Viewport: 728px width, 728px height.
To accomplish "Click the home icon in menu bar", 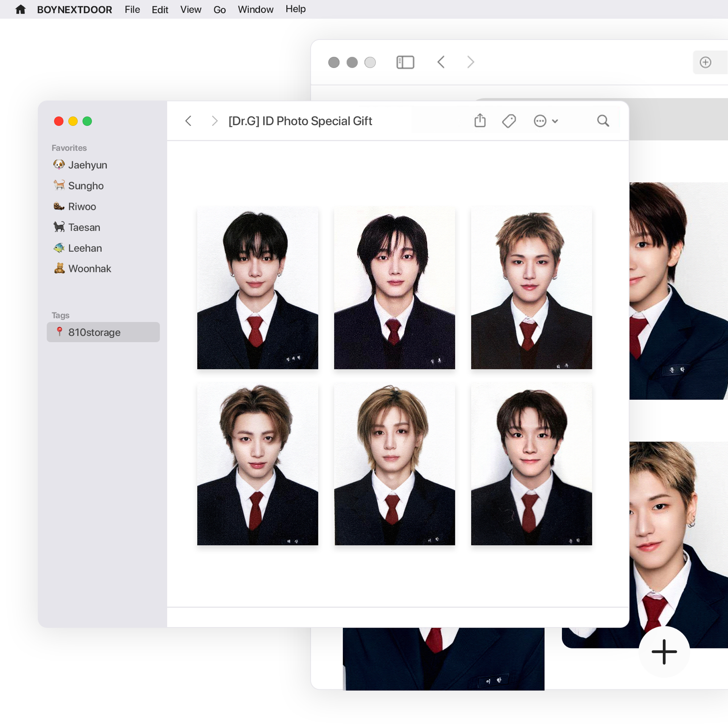I will (20, 9).
